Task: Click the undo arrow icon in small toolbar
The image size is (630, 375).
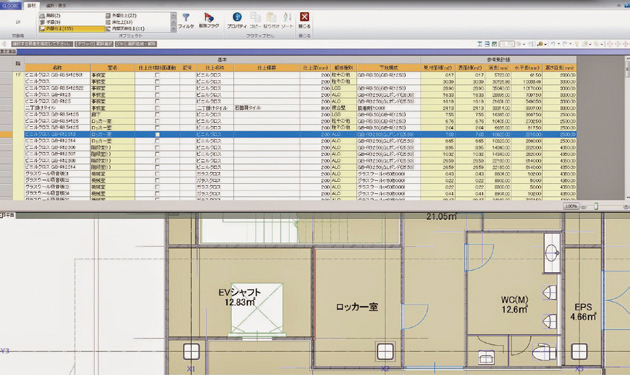Action: point(553,44)
